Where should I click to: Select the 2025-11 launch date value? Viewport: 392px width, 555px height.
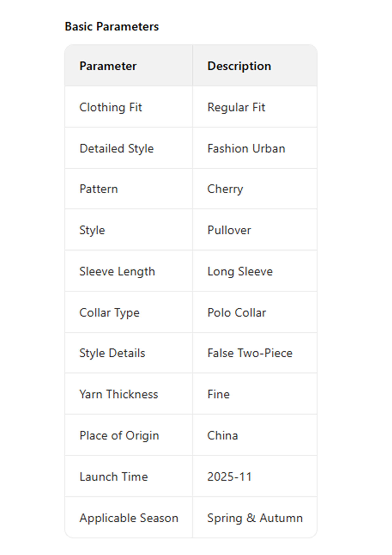pyautogui.click(x=230, y=477)
